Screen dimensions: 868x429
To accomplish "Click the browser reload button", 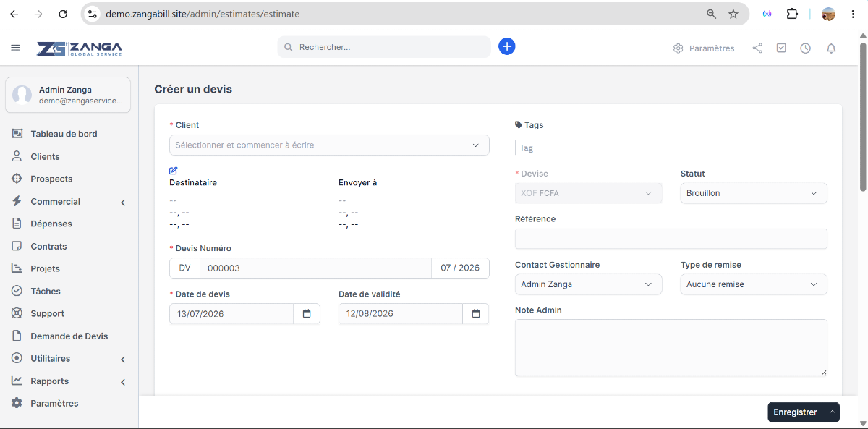I will (63, 14).
